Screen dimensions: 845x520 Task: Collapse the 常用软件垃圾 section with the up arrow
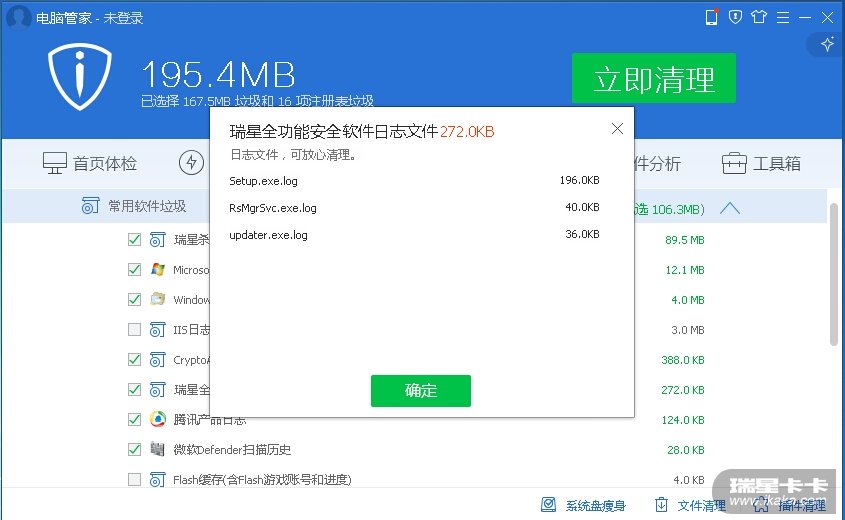pos(730,208)
